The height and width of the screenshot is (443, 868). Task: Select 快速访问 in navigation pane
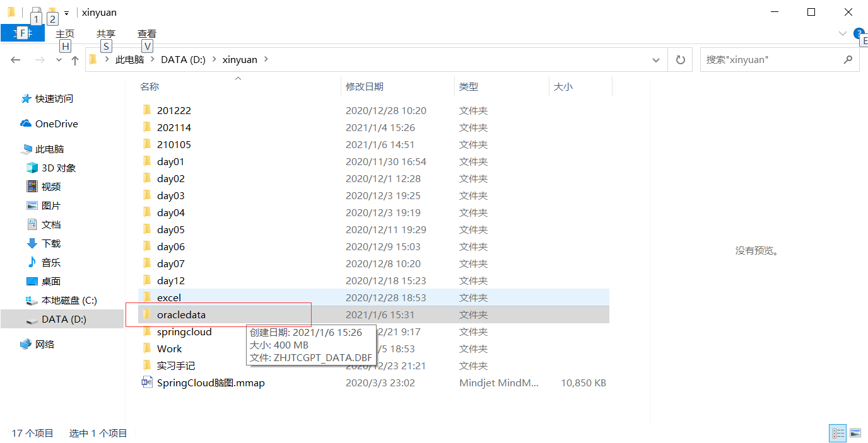coord(54,98)
